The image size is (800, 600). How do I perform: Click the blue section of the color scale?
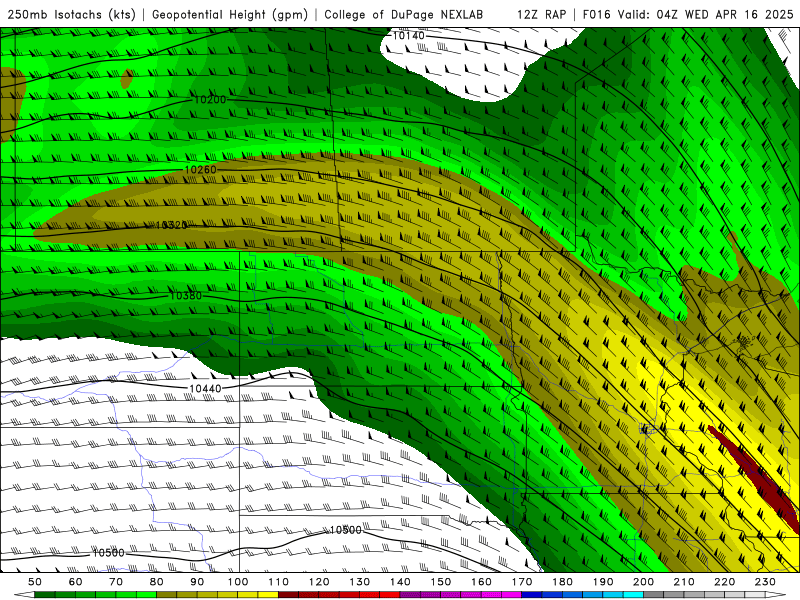point(583,595)
